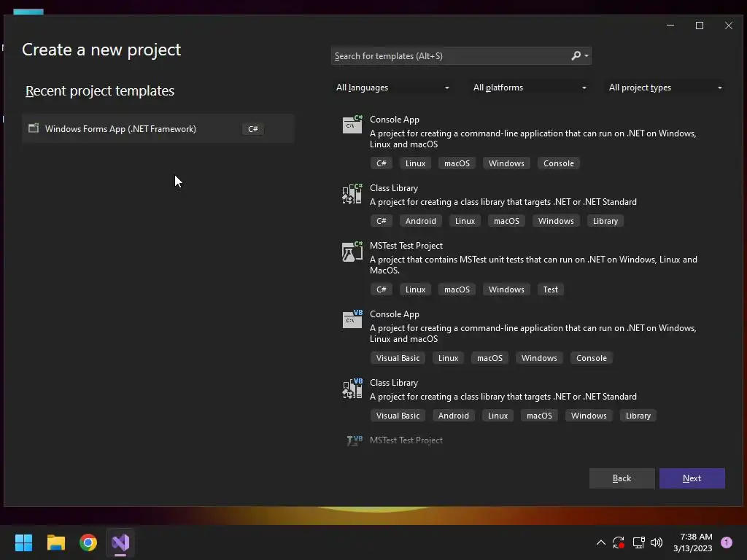Select the Visual Basic Console App title
The height and width of the screenshot is (560, 747).
[x=395, y=314]
